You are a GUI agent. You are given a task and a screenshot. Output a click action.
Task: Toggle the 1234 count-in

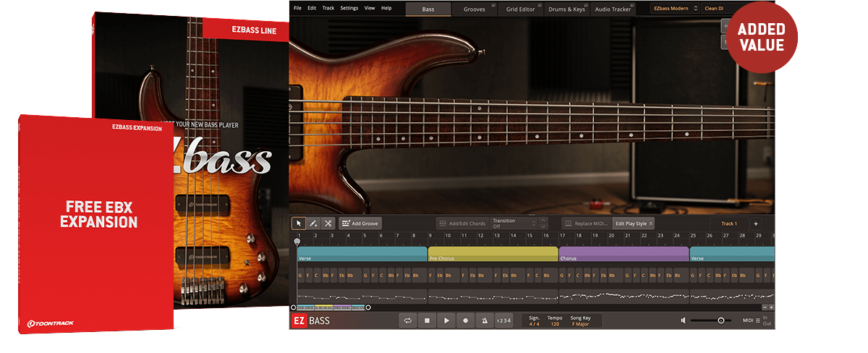tap(503, 320)
